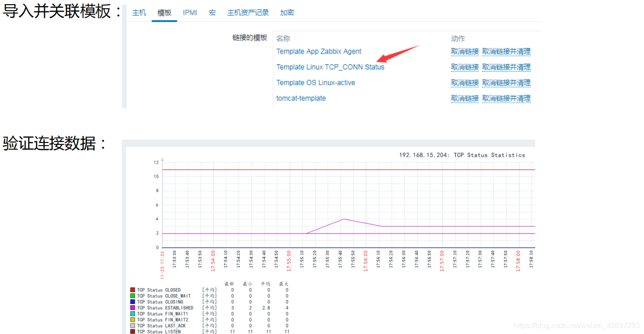This screenshot has height=334, width=644.
Task: Switch to the 主机 tab
Action: coord(139,13)
